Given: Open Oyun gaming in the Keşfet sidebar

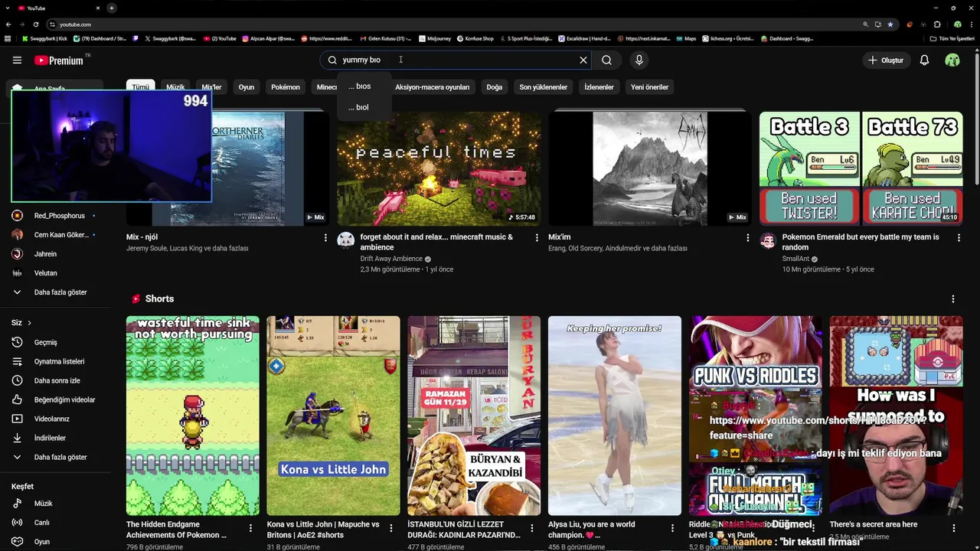Looking at the screenshot, I should point(55,542).
